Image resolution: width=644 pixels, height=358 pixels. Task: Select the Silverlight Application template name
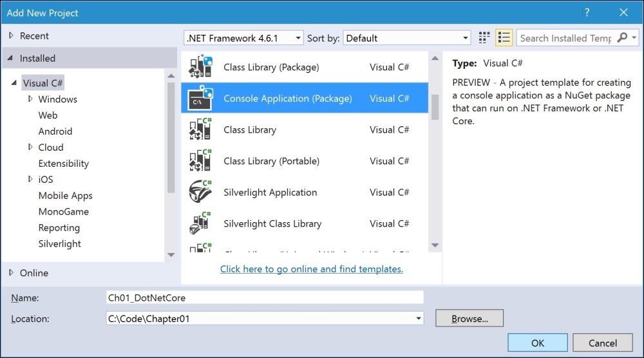pyautogui.click(x=270, y=192)
